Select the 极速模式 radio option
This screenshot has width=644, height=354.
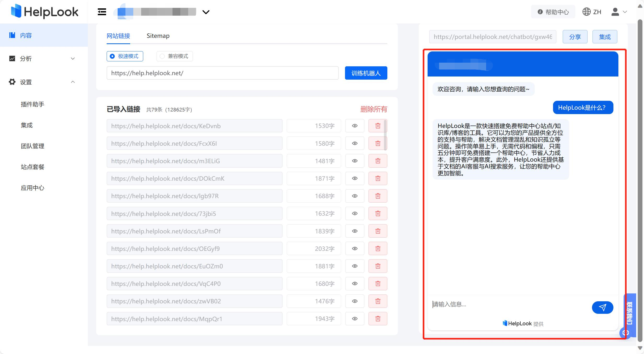pos(112,56)
